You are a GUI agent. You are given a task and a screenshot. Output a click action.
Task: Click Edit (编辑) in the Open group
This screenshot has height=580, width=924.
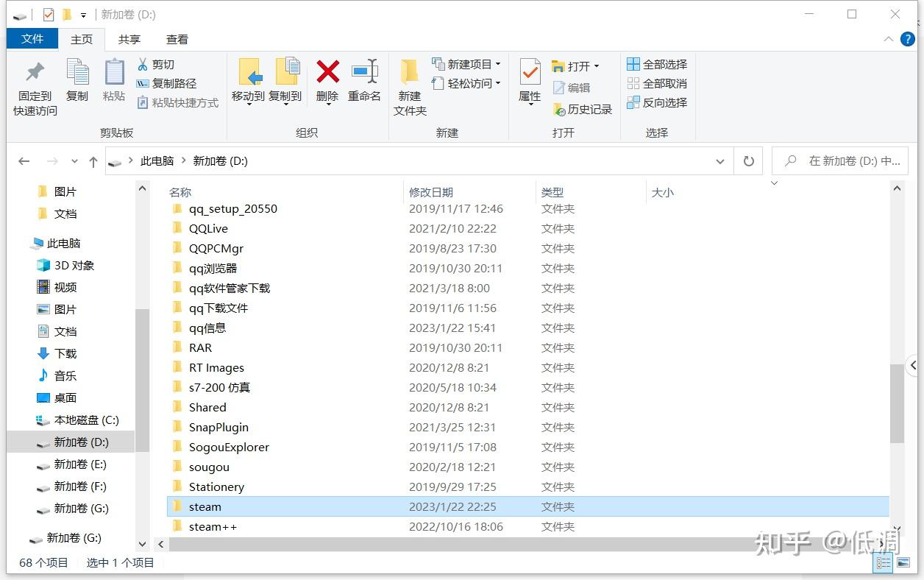(x=572, y=88)
